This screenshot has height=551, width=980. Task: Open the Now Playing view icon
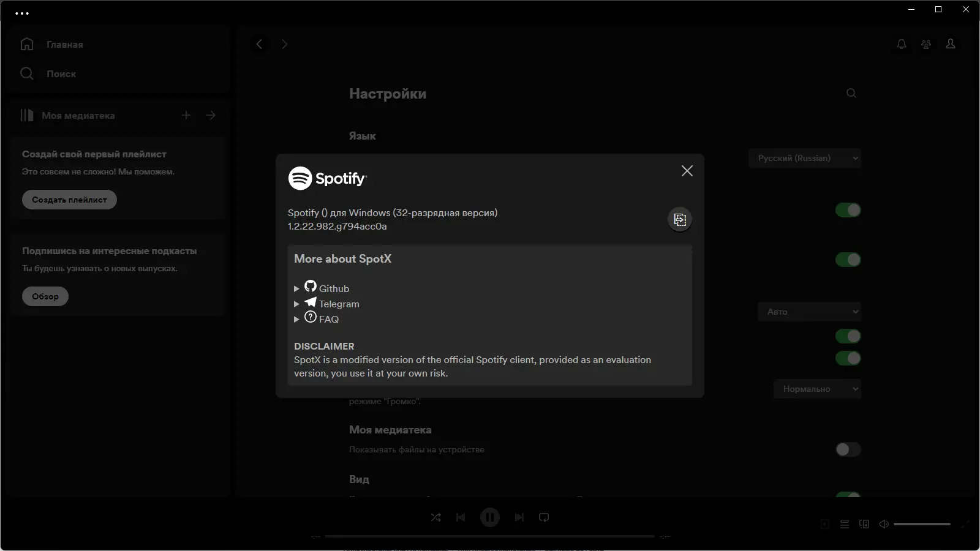coord(825,524)
